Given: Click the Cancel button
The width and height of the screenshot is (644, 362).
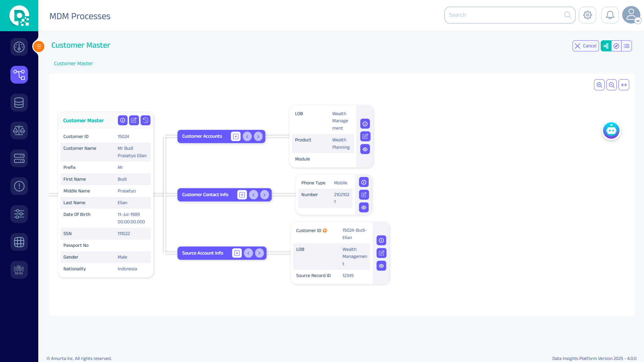Looking at the screenshot, I should click(x=585, y=46).
